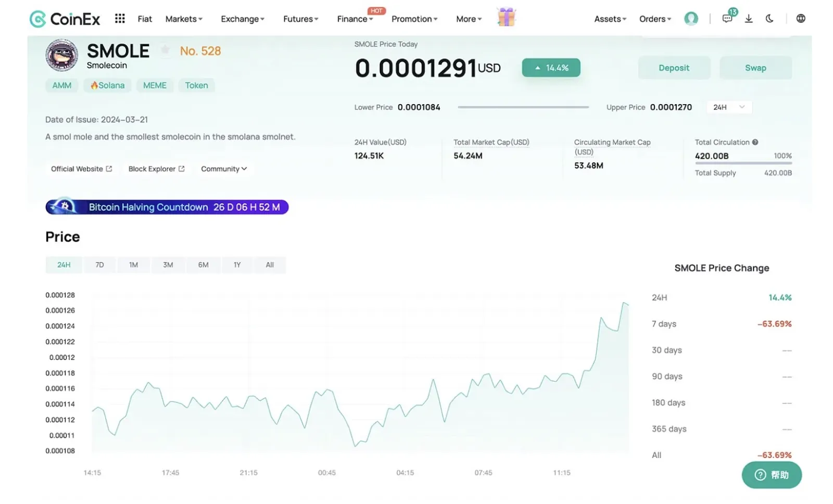Click the SMOLE Price Change heading
This screenshot has width=833, height=504.
[722, 268]
